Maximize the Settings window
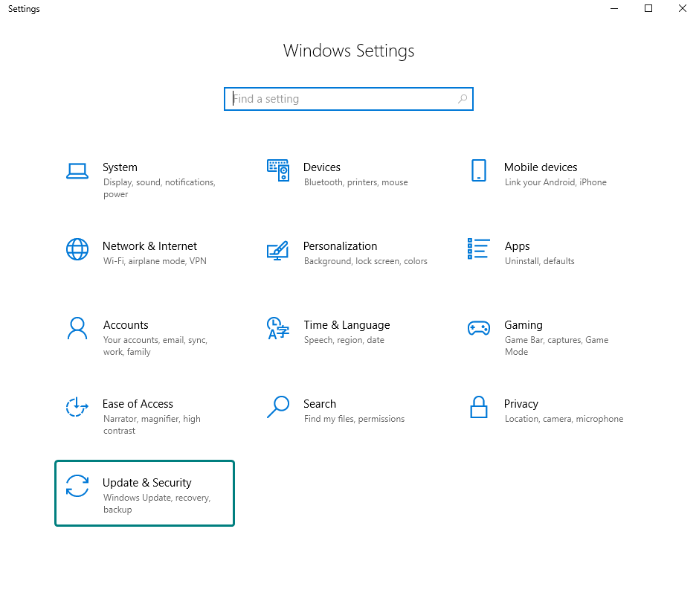Viewport: 699px width, 616px height. pos(648,9)
